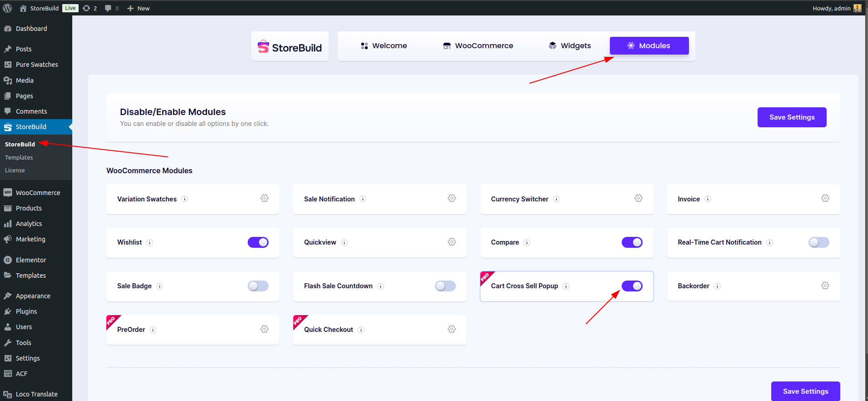Screen dimensions: 868x401
Task: Open Backorder settings gear
Action: 825,286
